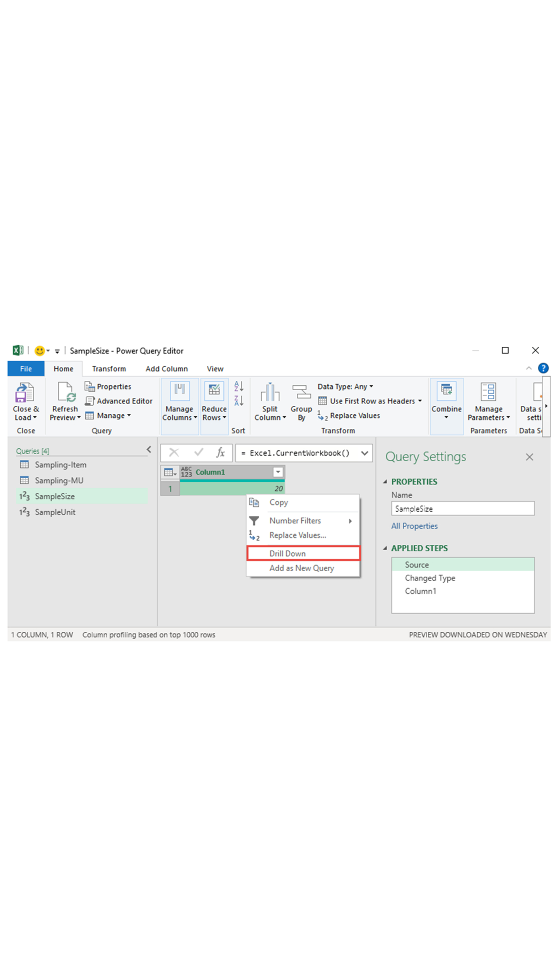Open the Column1 filter dropdown
Screen dimensions: 551x980
tap(278, 472)
